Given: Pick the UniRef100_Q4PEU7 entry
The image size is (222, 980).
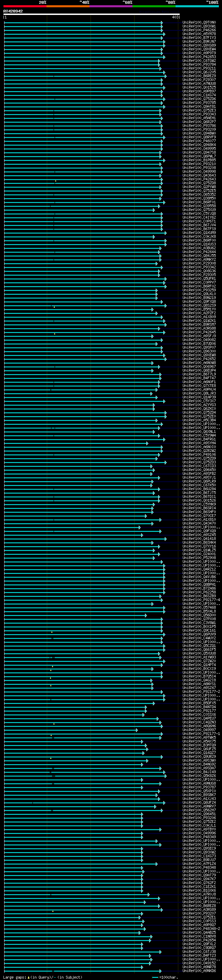Looking at the screenshot, I should 199,718.
